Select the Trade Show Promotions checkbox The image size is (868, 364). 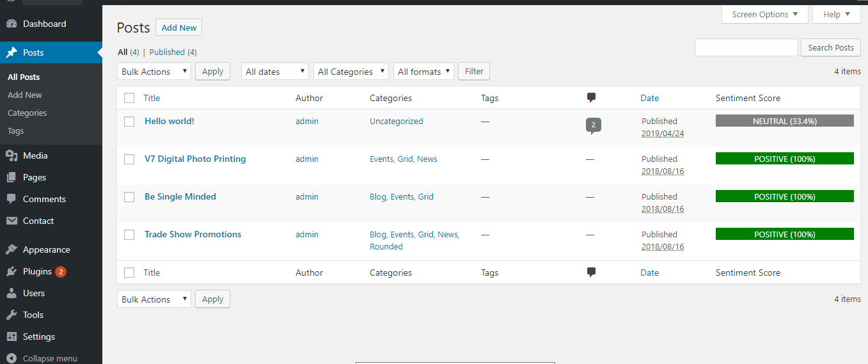click(129, 235)
